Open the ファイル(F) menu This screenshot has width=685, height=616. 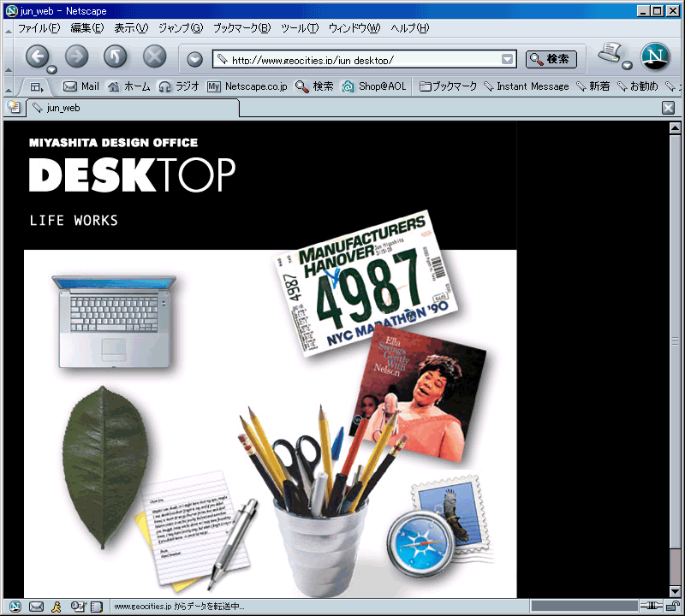pos(39,28)
